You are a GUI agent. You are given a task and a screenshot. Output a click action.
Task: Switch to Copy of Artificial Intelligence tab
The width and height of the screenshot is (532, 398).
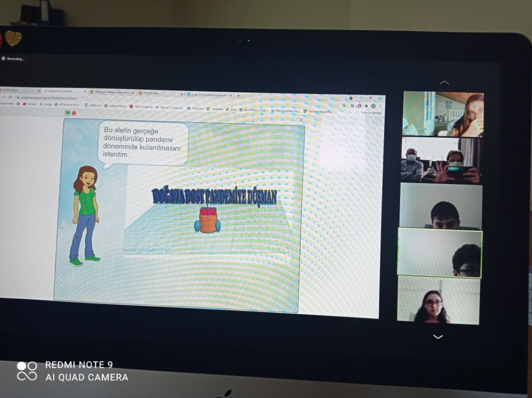[209, 95]
